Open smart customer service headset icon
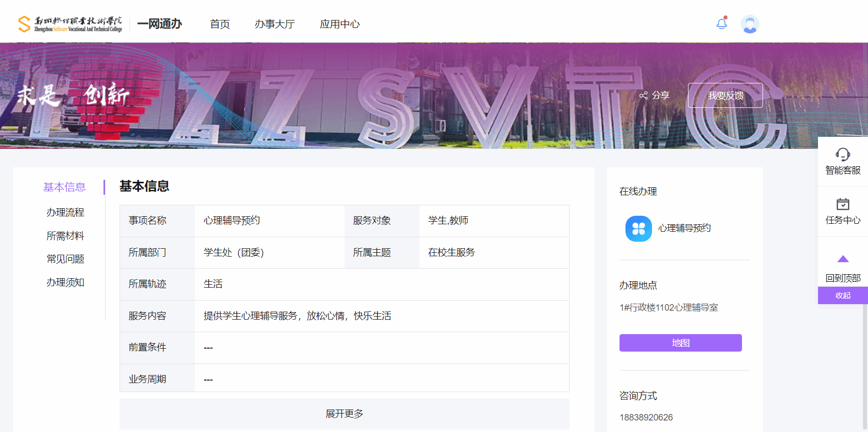Screen dimensions: 868x432 coord(842,154)
